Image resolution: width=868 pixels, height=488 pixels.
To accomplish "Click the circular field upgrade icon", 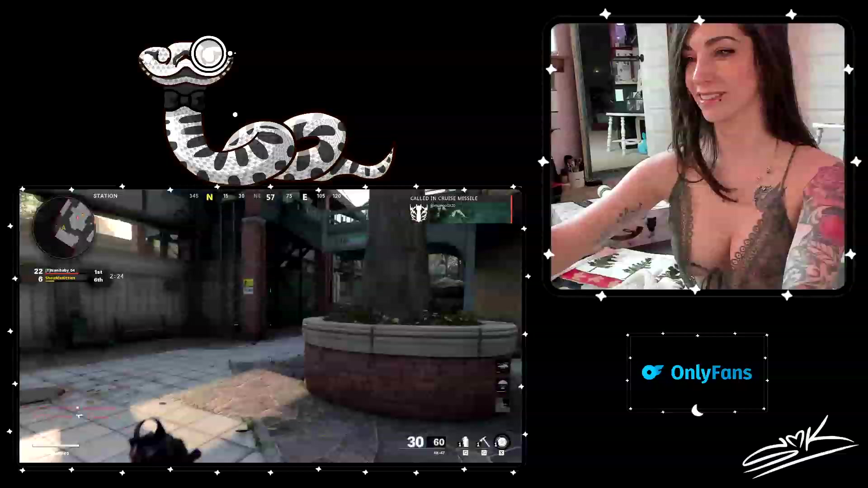I will (502, 441).
